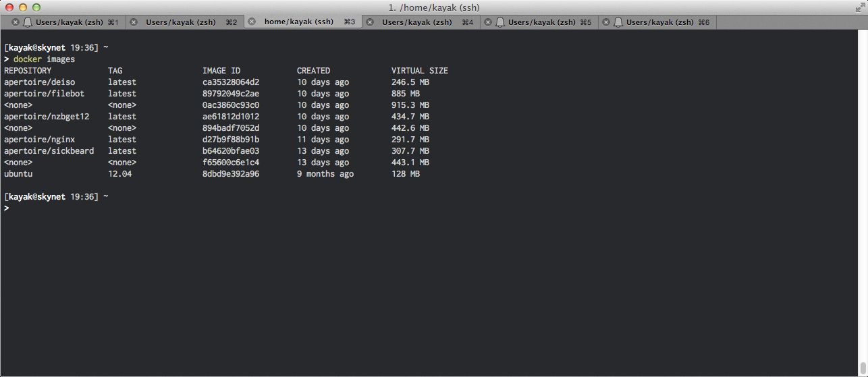The image size is (868, 377).
Task: Click the 443.1 MB size value
Action: point(410,163)
